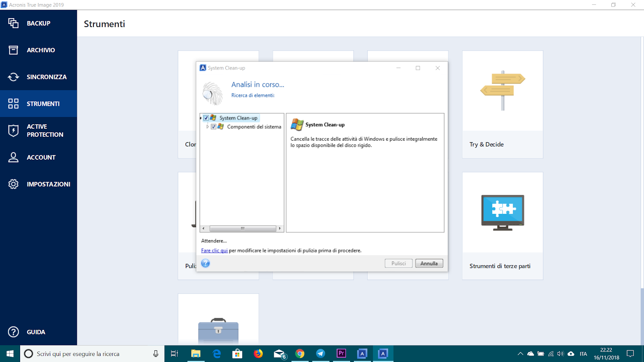Launch Firefox from taskbar
Screen dimensions: 644x362
click(258, 354)
